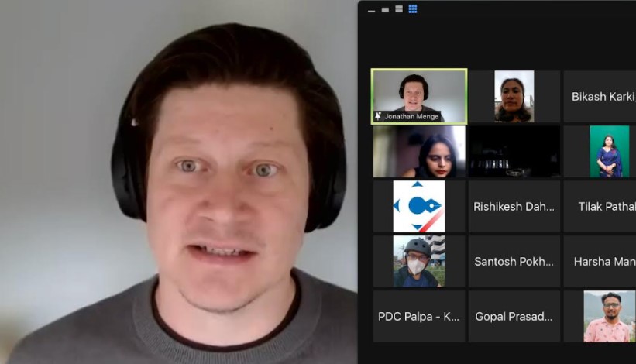Select the cyclist with helmet and mask tile
Viewport: 636px width, 364px height.
pyautogui.click(x=419, y=262)
